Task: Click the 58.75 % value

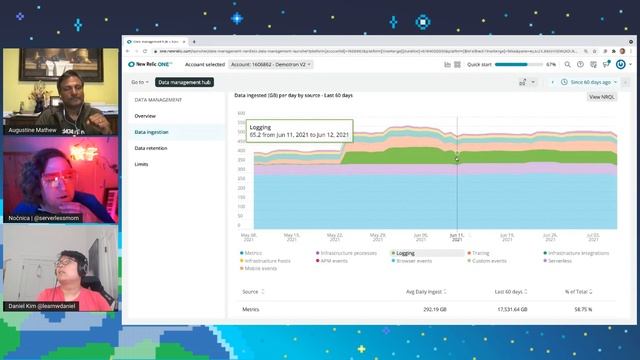Action: tap(583, 310)
